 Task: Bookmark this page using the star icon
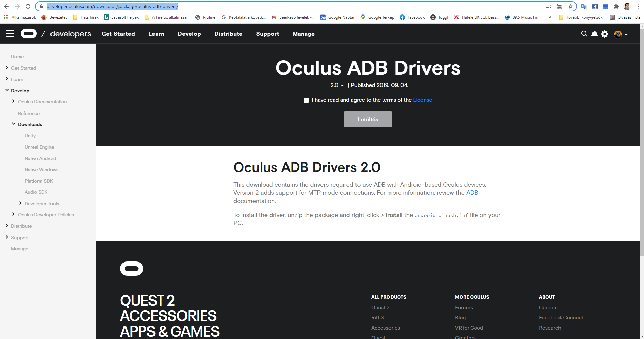(570, 6)
